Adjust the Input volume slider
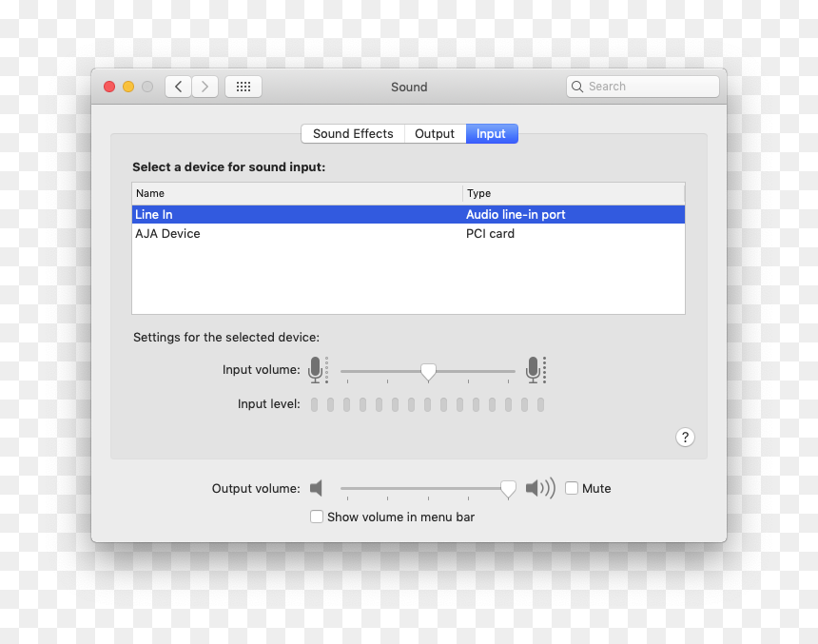This screenshot has height=644, width=818. [428, 372]
